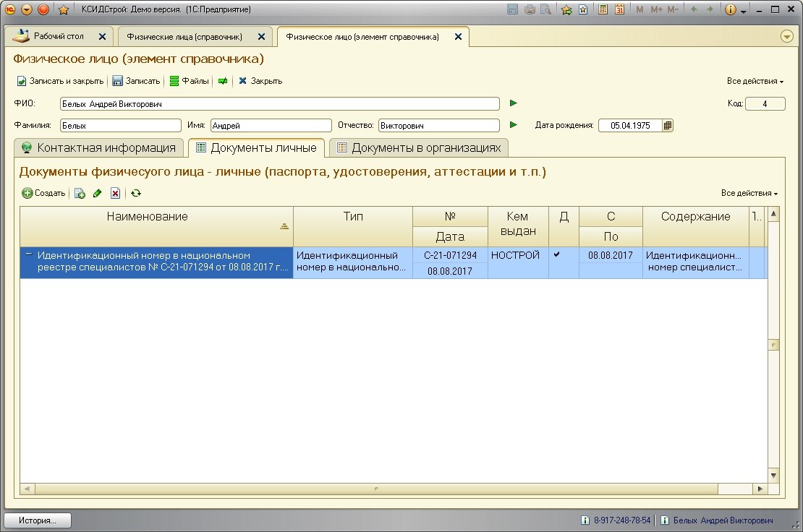Open the dropdown arrow beside info icon
The image size is (803, 532).
coord(744,11)
